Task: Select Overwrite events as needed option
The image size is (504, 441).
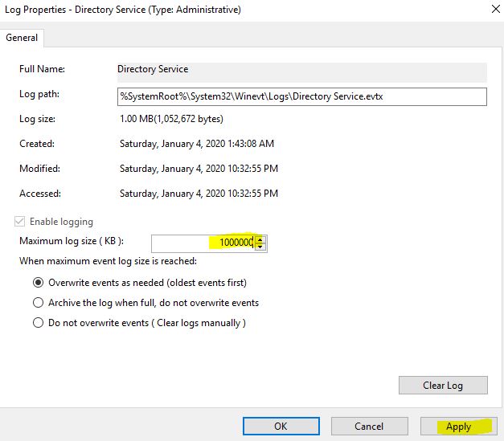Action: (x=38, y=282)
